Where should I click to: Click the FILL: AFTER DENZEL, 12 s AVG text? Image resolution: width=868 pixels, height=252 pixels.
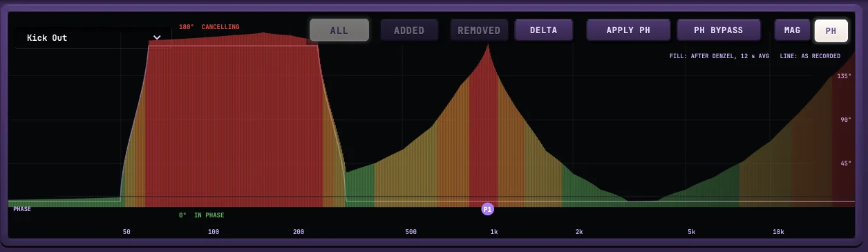point(719,56)
